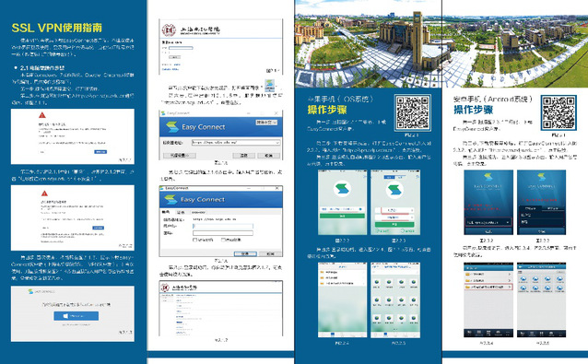Screen dimensions: 588x364
Task: Click the login button in the Easy Connect login dialog
Action: point(245,253)
